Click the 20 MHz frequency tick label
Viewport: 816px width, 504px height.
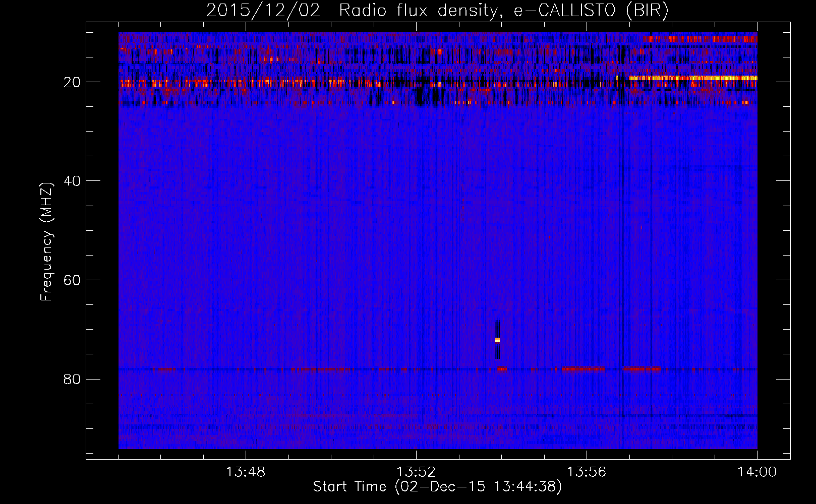coord(73,82)
